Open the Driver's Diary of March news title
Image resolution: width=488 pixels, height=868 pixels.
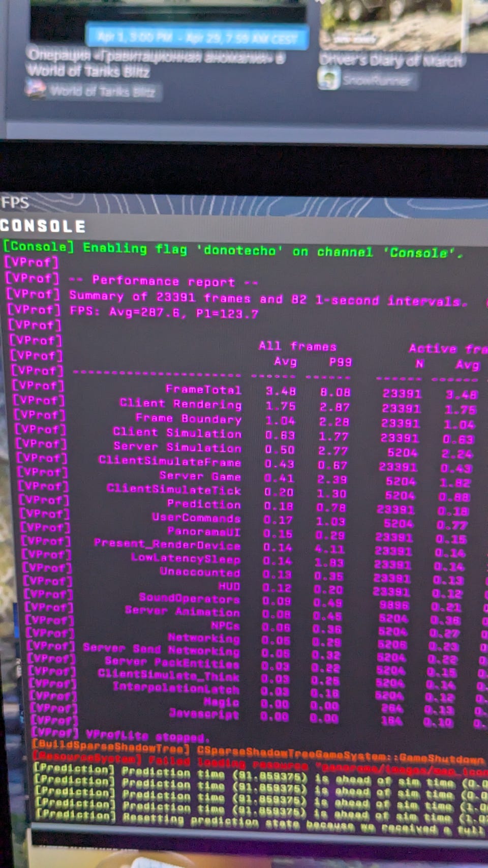391,60
